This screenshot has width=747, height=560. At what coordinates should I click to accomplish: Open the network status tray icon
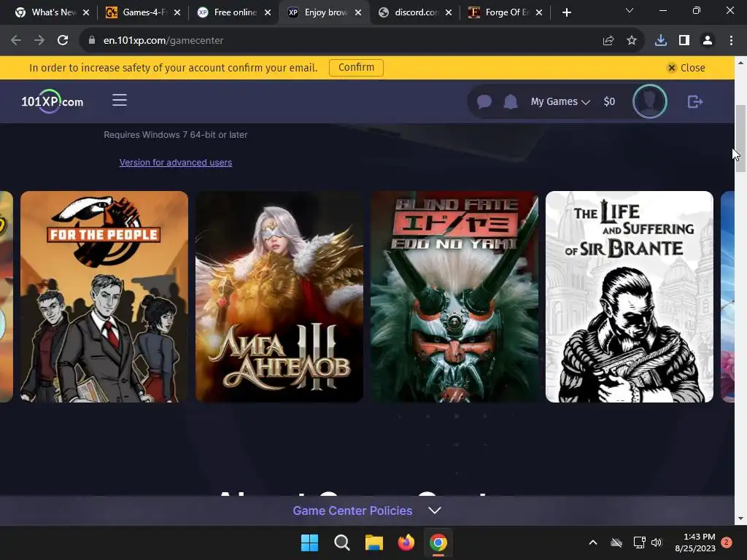[x=639, y=542]
